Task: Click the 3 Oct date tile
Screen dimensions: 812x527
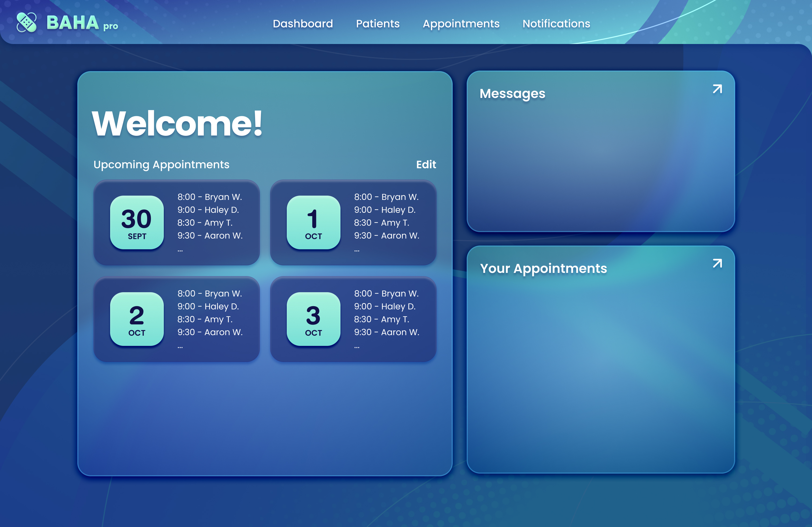Action: 313,319
